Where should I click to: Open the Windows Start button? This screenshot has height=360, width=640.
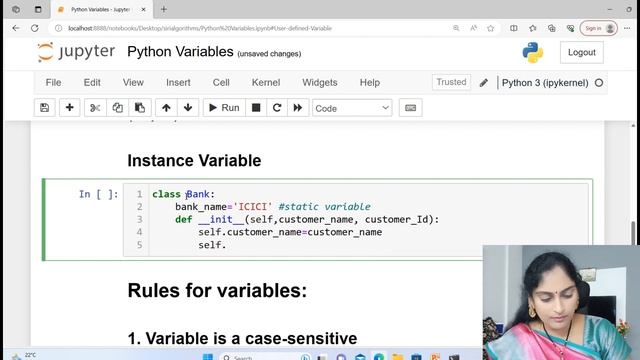pos(208,357)
